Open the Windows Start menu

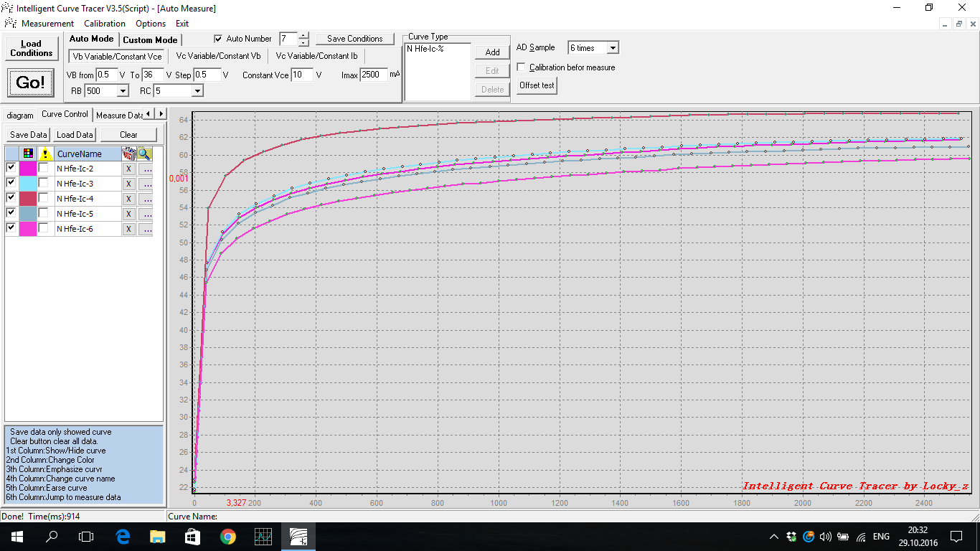(x=17, y=537)
